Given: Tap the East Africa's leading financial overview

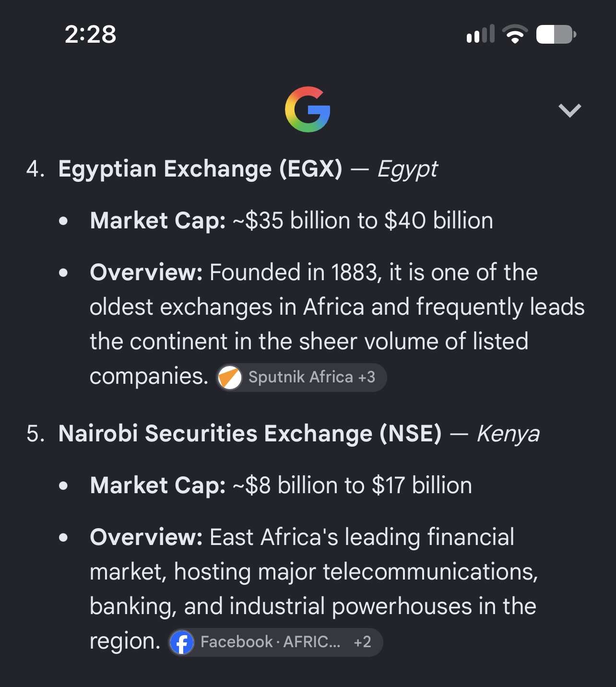Looking at the screenshot, I should pos(314,589).
